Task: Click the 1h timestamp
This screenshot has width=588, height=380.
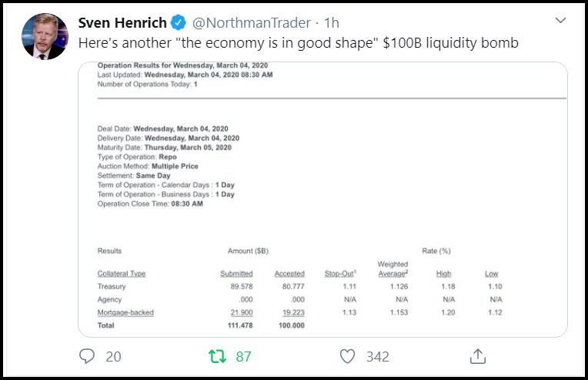Action: click(332, 23)
